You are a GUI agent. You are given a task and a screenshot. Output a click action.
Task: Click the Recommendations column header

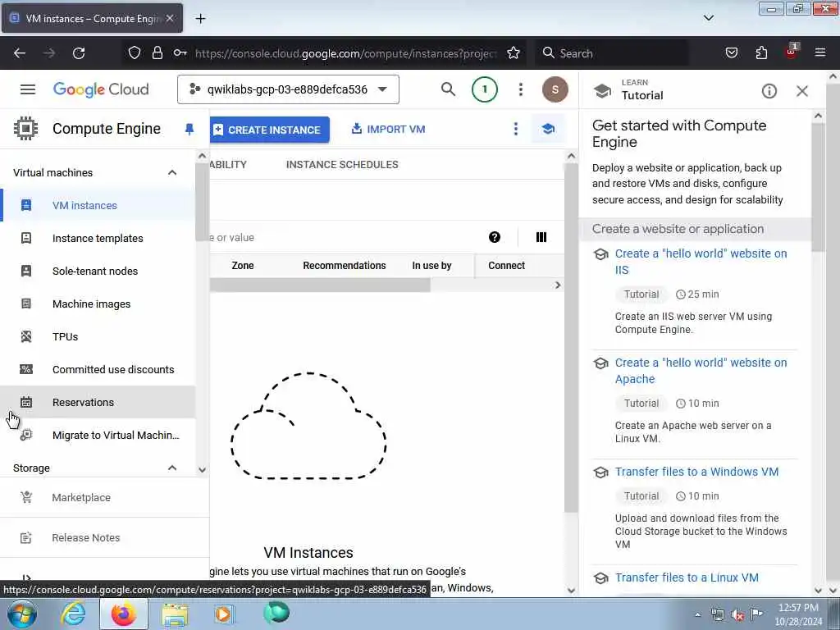pos(344,265)
